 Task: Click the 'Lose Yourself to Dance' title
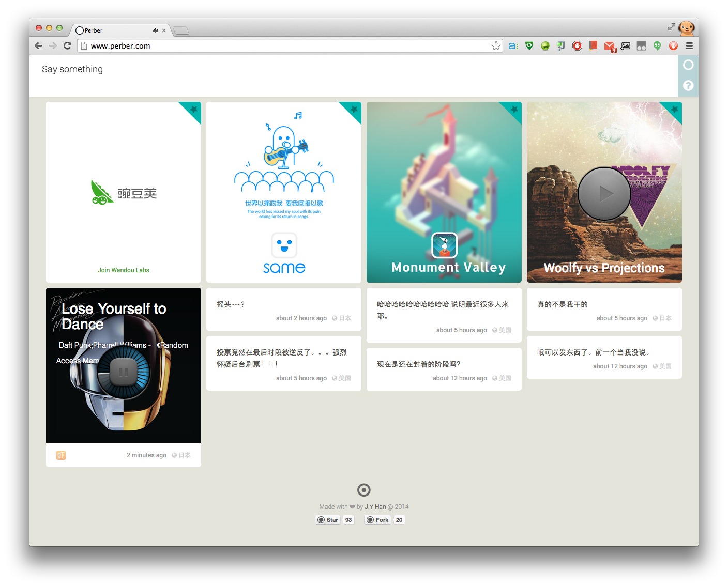click(x=114, y=316)
